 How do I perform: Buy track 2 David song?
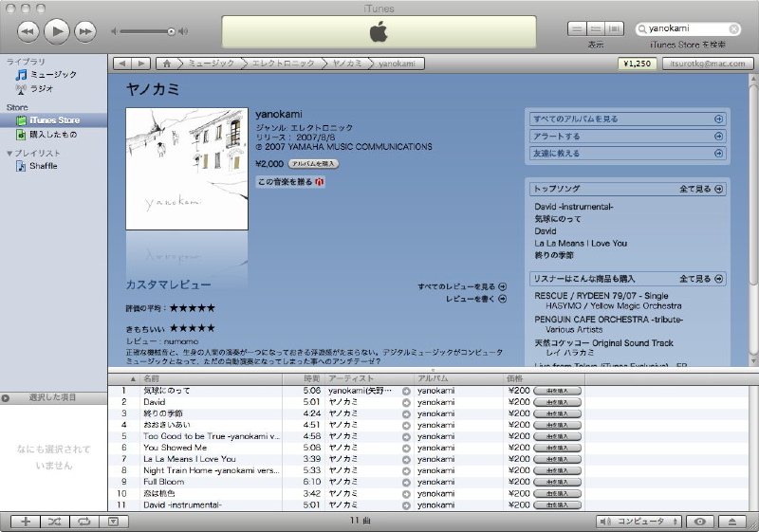557,402
